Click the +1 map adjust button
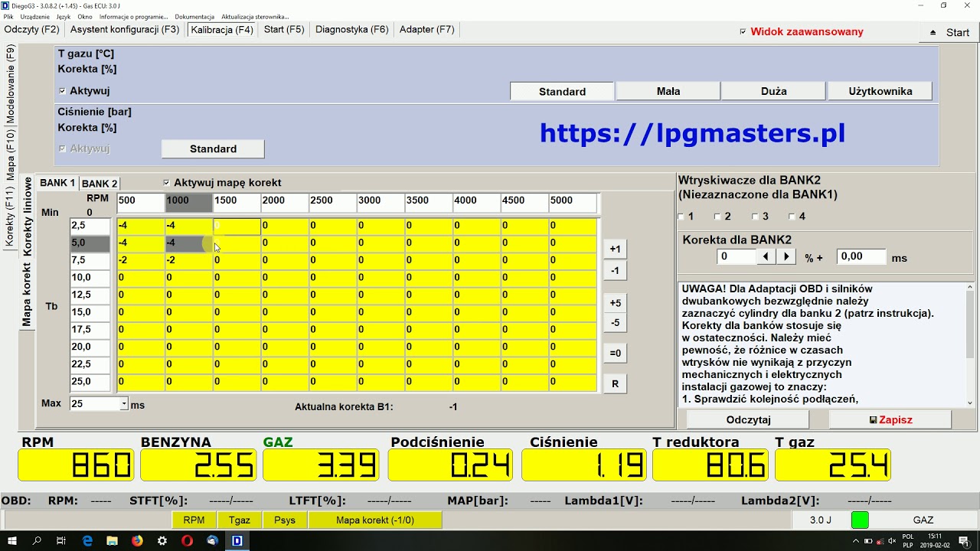980x551 pixels. click(x=615, y=249)
